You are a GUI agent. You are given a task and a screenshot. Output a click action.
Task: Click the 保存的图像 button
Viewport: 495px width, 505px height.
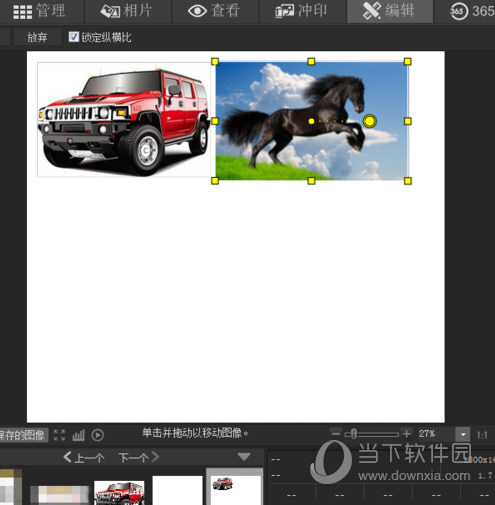pos(23,435)
